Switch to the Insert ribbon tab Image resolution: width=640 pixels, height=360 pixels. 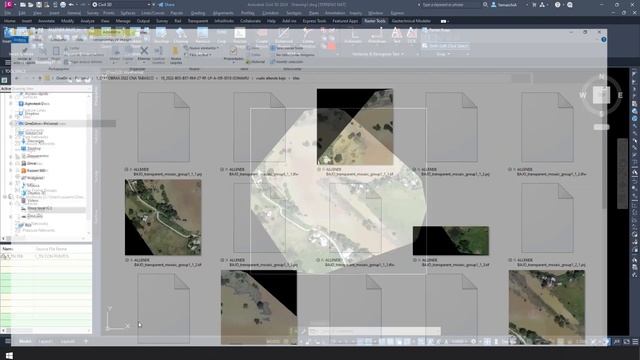click(x=27, y=21)
